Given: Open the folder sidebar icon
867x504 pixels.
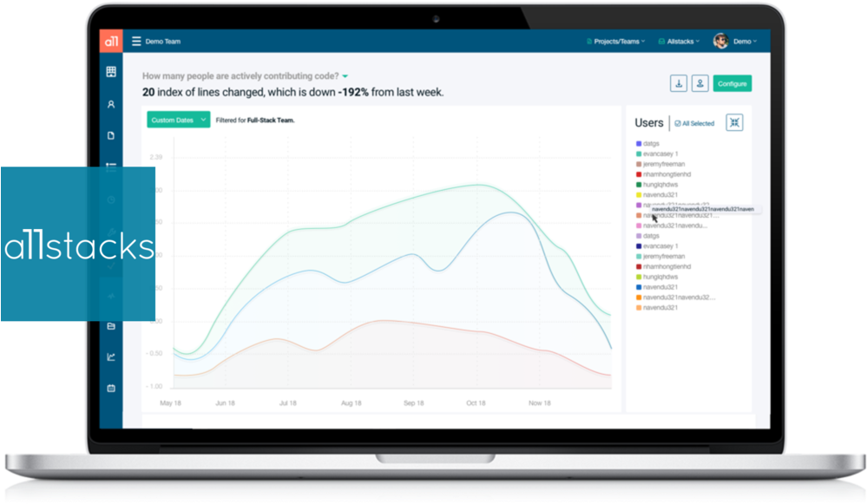Looking at the screenshot, I should pos(111,326).
